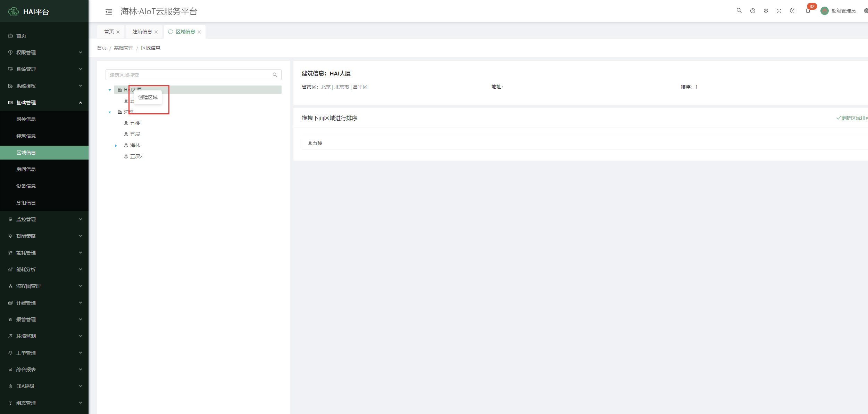This screenshot has height=414, width=868.
Task: Go to 基础管理 in the breadcrumb
Action: click(x=124, y=48)
